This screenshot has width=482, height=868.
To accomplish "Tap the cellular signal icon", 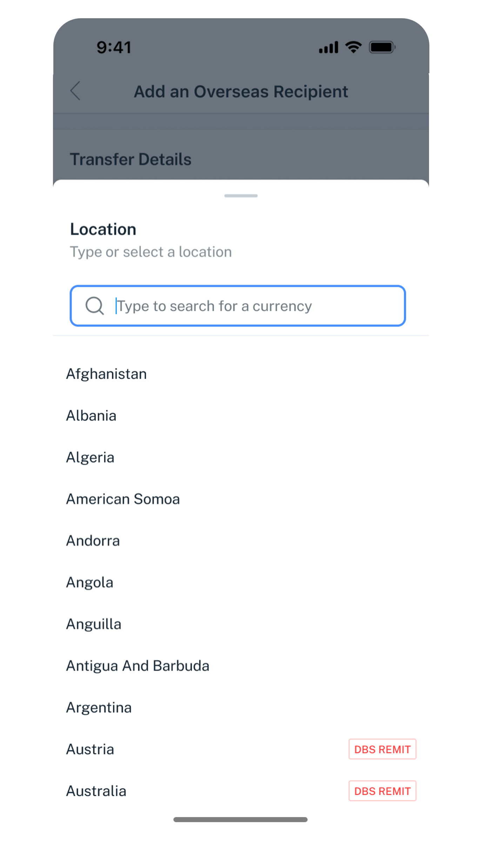I will 329,48.
